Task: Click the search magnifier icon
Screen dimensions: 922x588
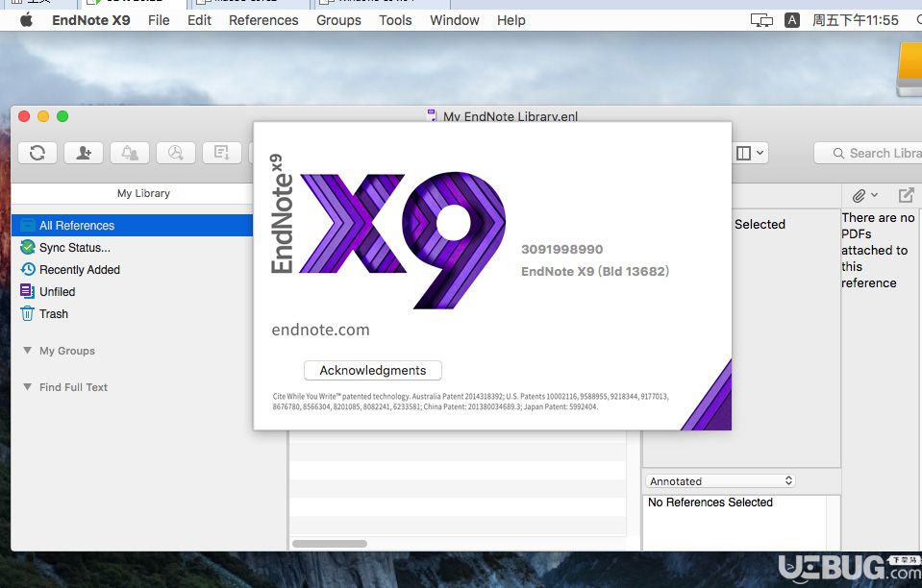Action: pos(838,154)
